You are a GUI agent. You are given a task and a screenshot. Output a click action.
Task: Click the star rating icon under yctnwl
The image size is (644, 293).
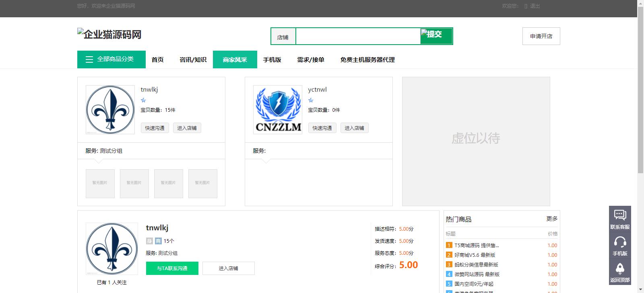(311, 100)
